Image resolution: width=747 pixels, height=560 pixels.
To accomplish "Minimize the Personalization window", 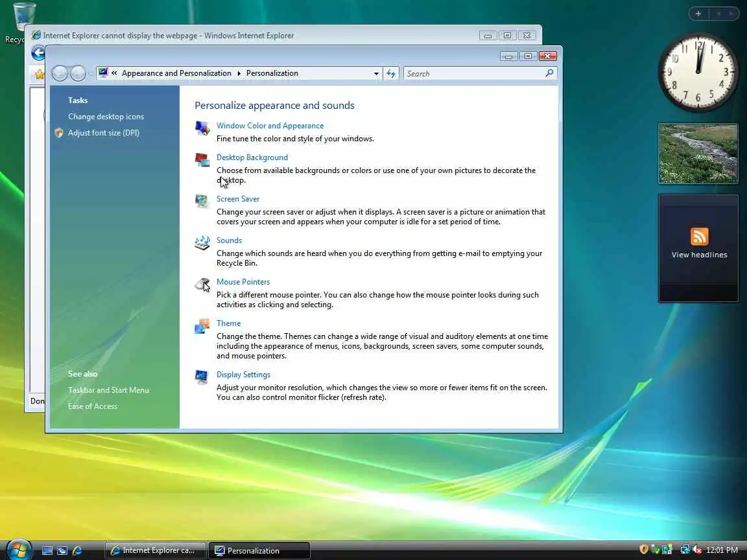I will coord(508,56).
